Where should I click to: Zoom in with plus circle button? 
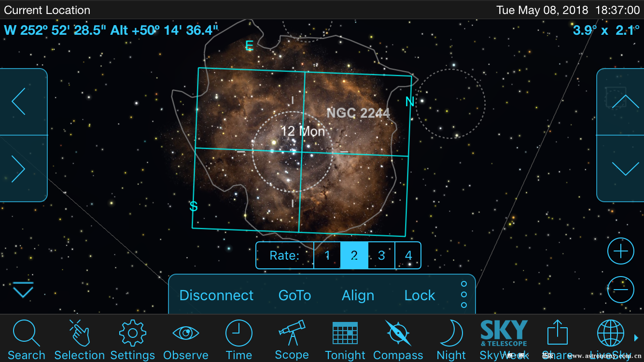(x=620, y=251)
